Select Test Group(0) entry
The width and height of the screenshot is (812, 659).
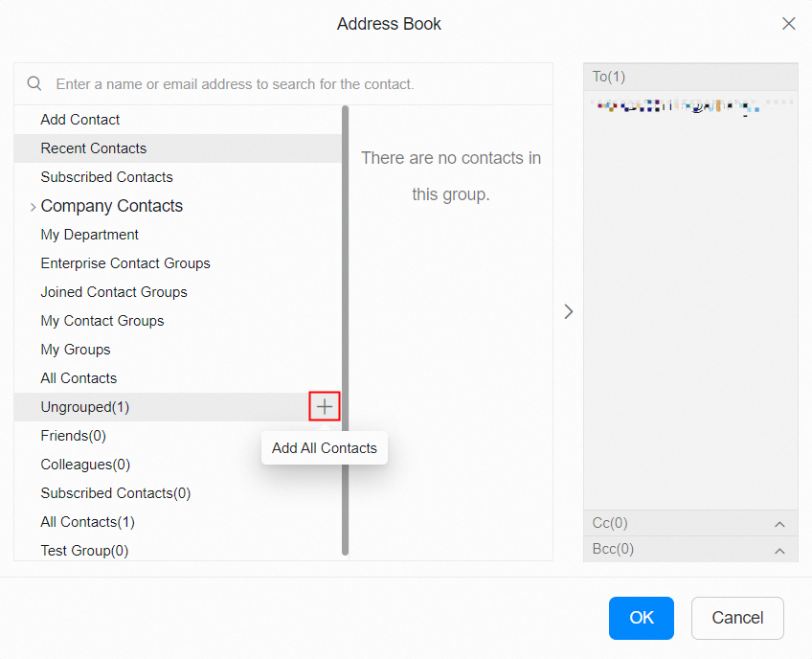click(x=84, y=551)
